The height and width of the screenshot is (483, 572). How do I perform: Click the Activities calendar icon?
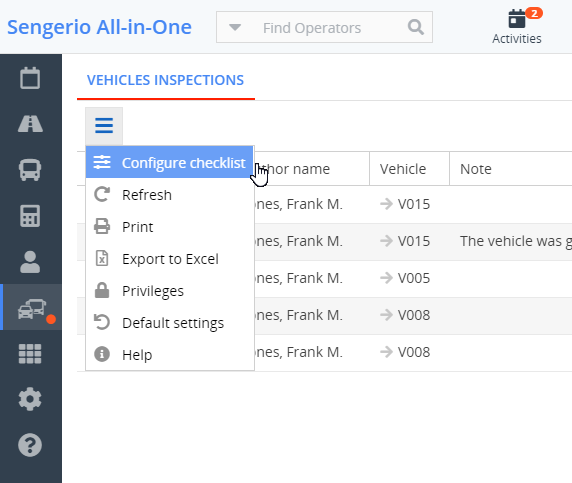pos(517,19)
